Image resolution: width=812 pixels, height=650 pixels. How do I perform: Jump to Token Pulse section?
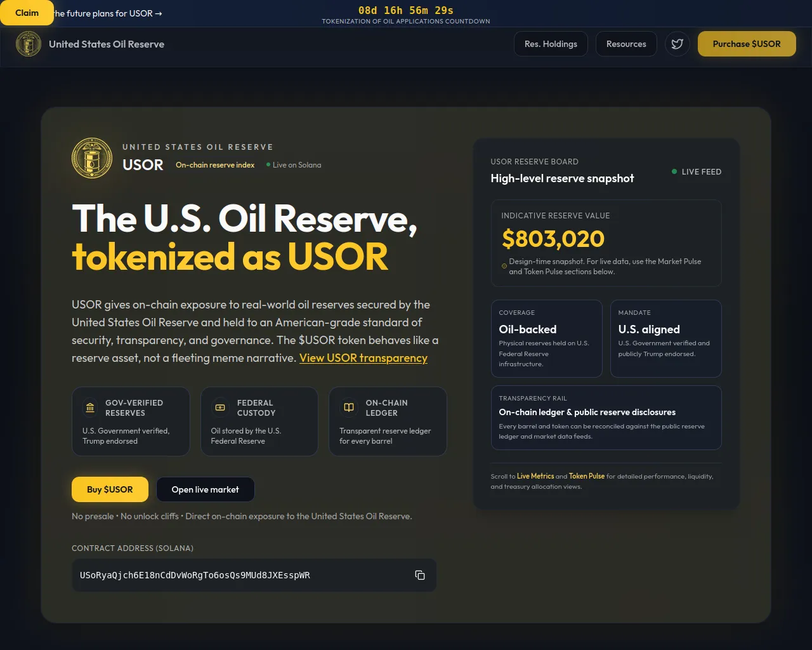587,476
